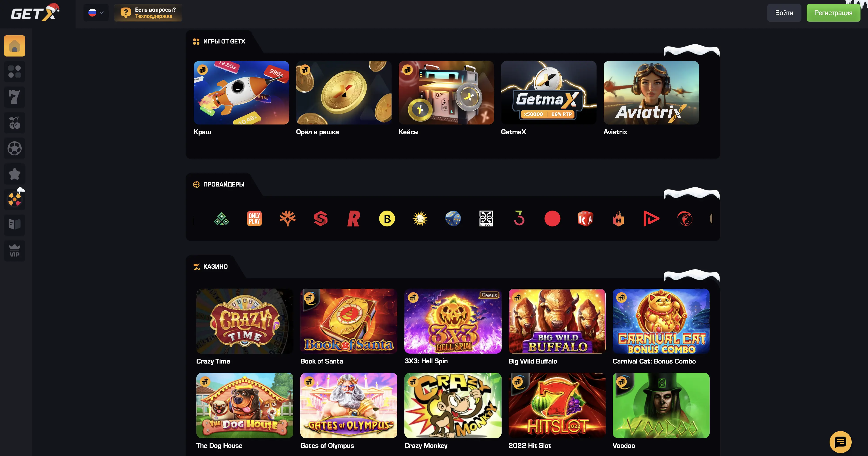
Task: Select the yellow B provider logo
Action: click(387, 219)
